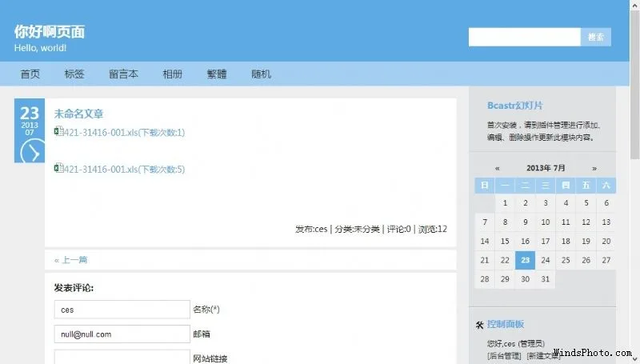Image resolution: width=640 pixels, height=364 pixels.
Task: Click the site title 你好啊页面
Action: coord(50,31)
